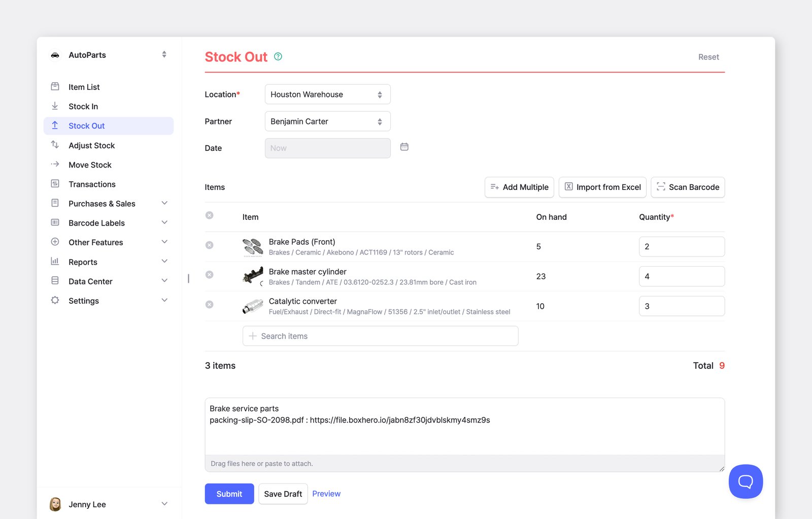Image resolution: width=812 pixels, height=519 pixels.
Task: Open the Stock Out help icon
Action: click(278, 57)
